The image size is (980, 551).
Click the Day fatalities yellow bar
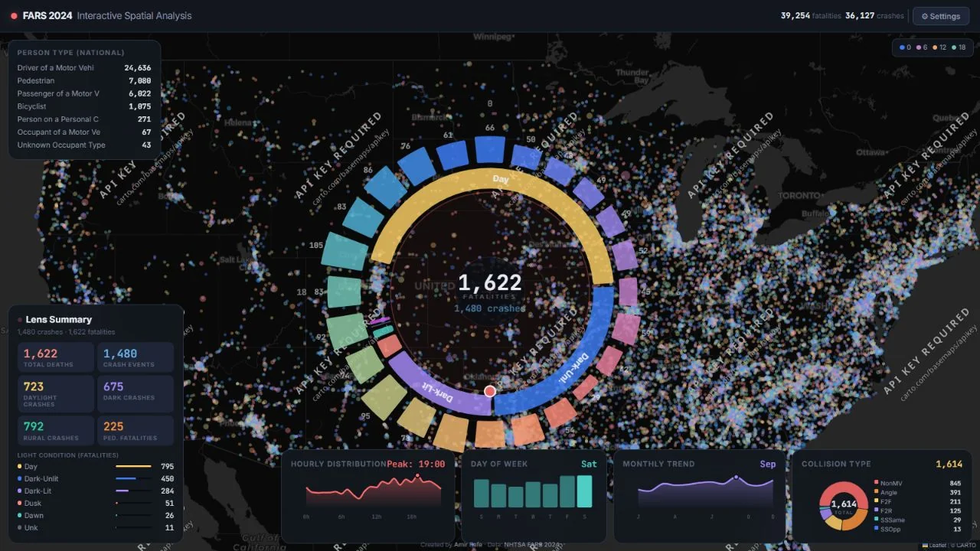(133, 466)
